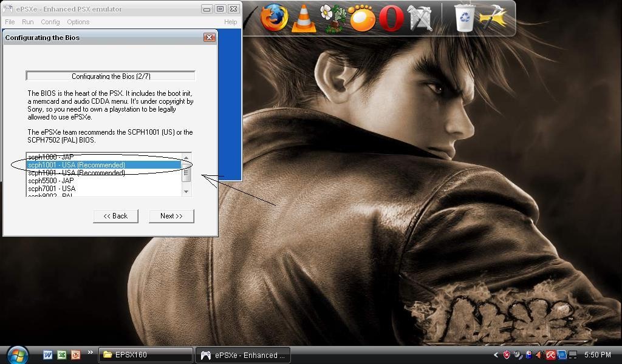Screen dimensions: 622x364
Task: Open the volume speaker tray icon
Action: (x=539, y=355)
